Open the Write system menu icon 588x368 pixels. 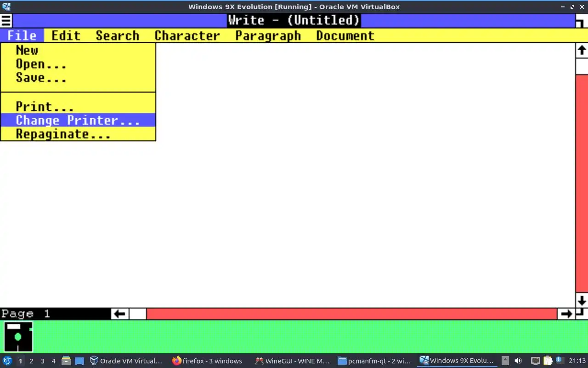(x=6, y=21)
